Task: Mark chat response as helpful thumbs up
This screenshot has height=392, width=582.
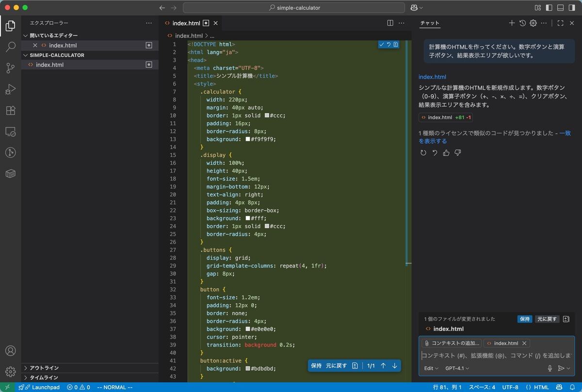Action: coord(446,153)
